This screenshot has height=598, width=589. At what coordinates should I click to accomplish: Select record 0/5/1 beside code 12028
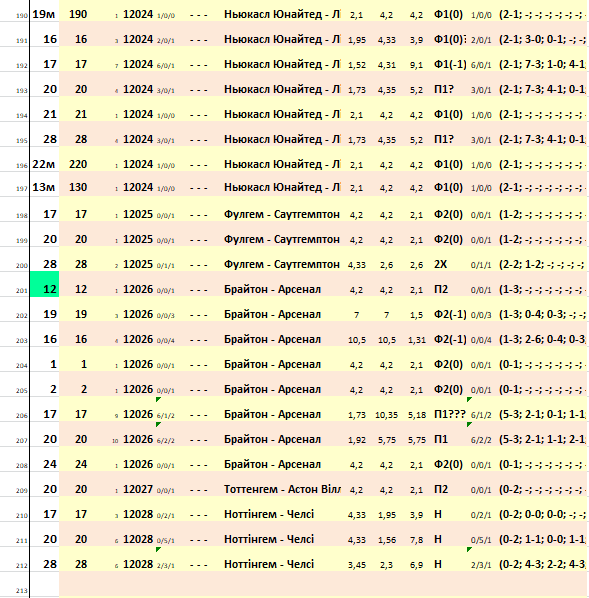pyautogui.click(x=166, y=540)
